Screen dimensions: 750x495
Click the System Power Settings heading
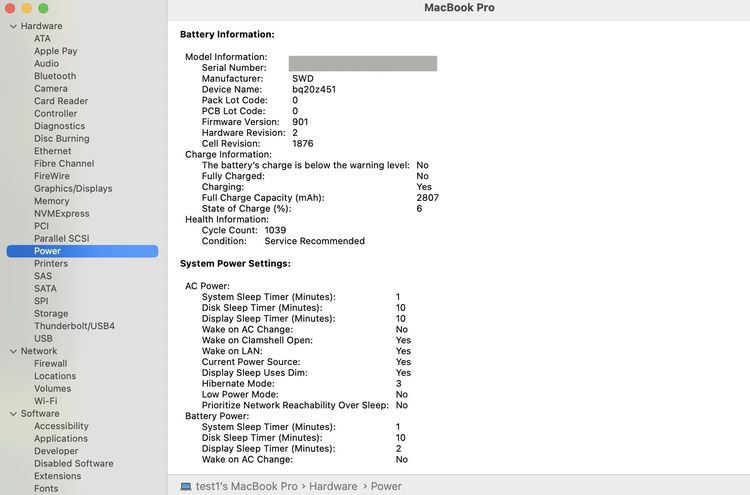(235, 264)
